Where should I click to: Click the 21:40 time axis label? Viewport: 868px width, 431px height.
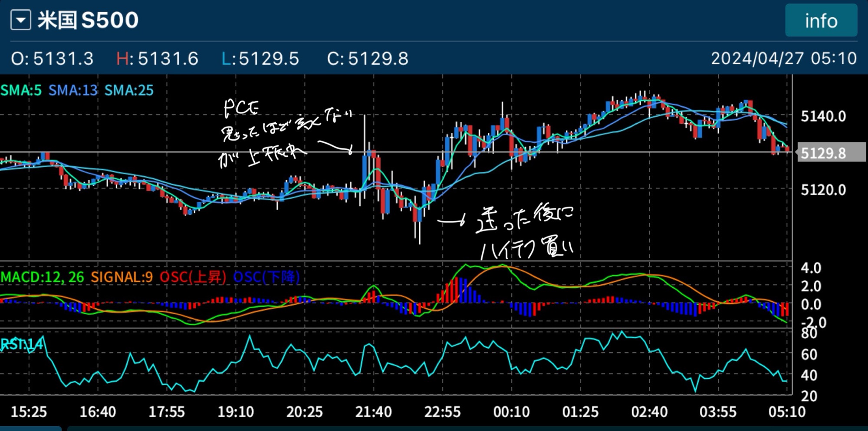[373, 411]
